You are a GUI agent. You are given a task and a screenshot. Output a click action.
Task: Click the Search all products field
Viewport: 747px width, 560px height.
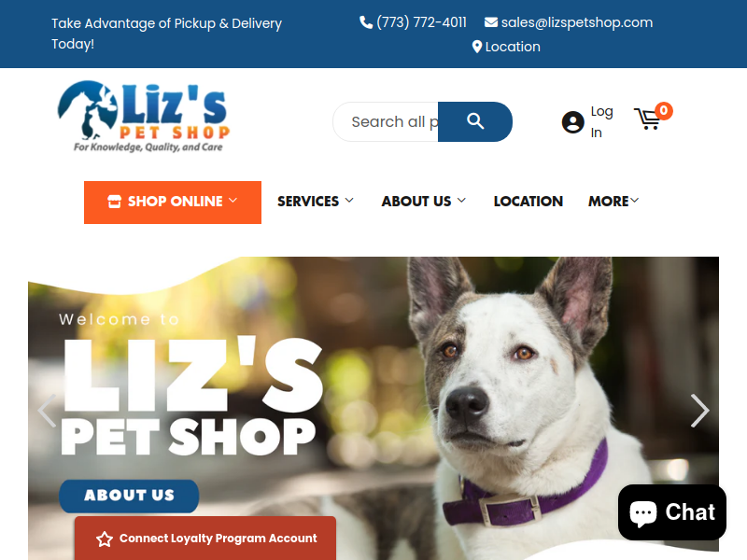[x=386, y=121]
